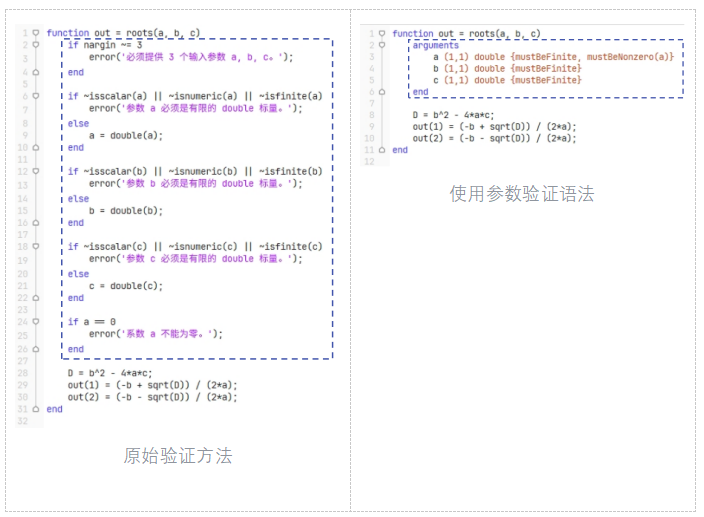Click arguments end fold marker on line 6
The width and height of the screenshot is (704, 517).
point(382,92)
